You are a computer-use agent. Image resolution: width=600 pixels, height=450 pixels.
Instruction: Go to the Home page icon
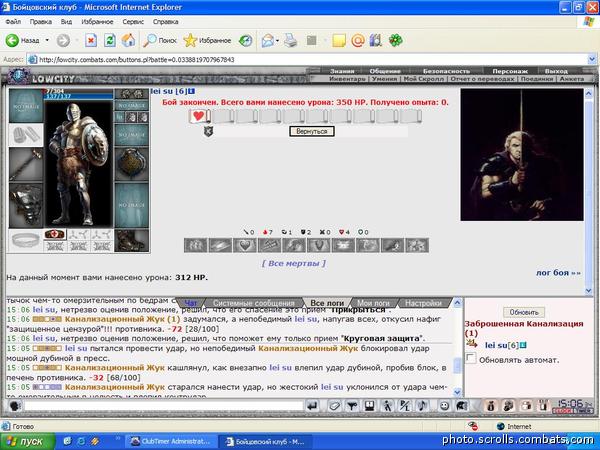128,40
